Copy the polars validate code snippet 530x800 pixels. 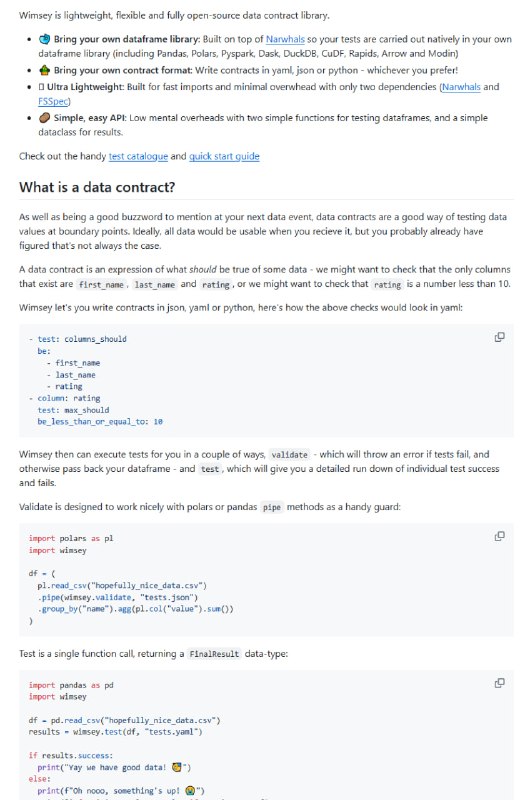[x=499, y=536]
